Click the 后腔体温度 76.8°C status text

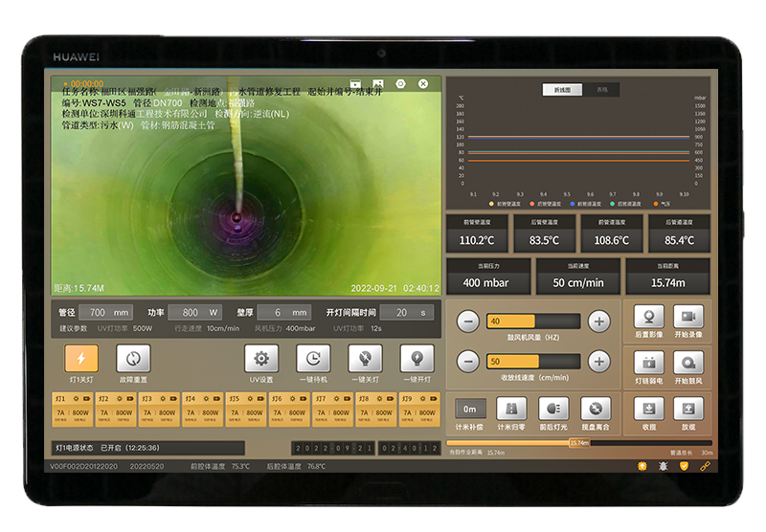296,467
